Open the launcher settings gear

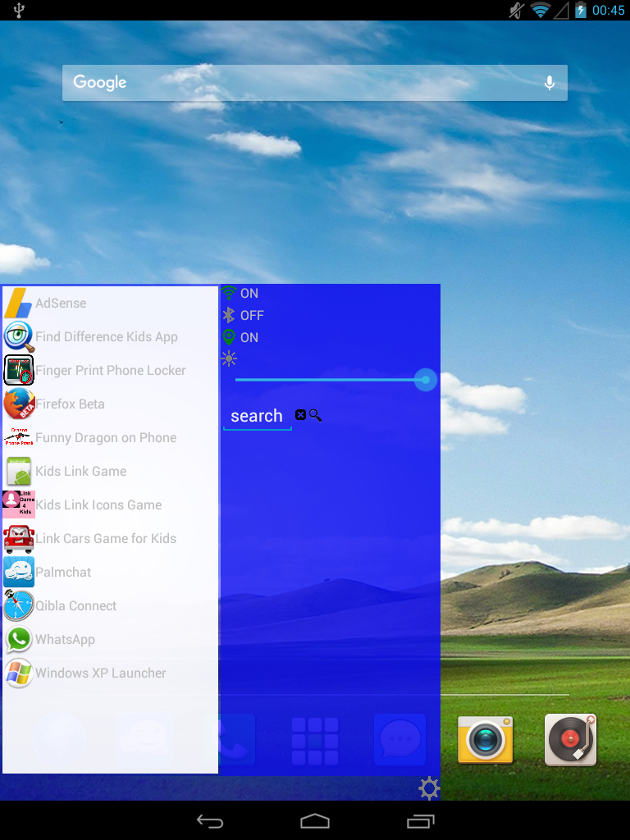[x=429, y=788]
